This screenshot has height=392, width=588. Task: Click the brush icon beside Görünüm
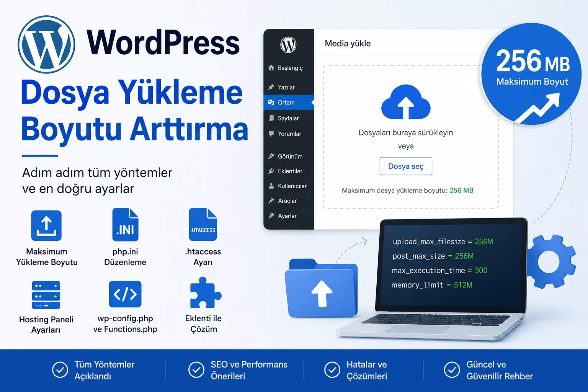coord(271,156)
